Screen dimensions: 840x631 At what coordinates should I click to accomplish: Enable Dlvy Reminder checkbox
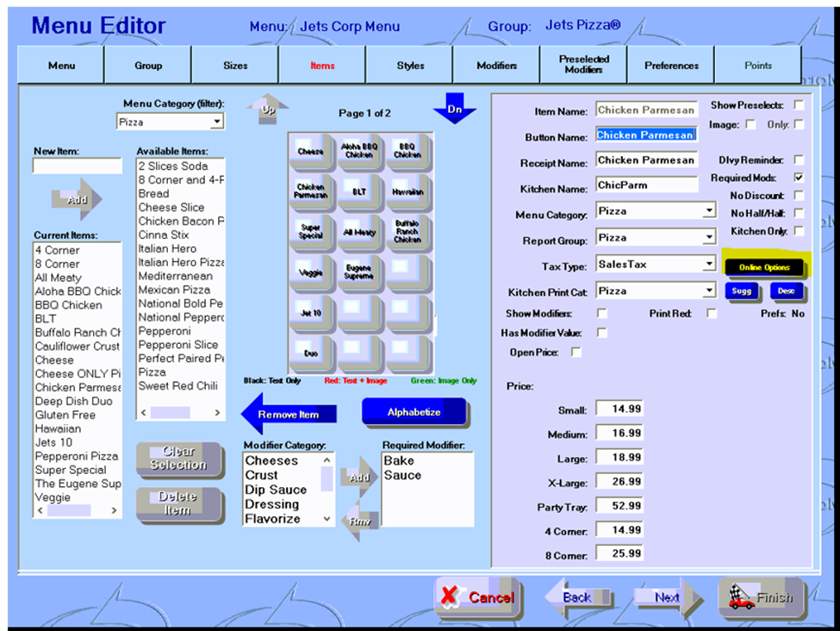(798, 159)
